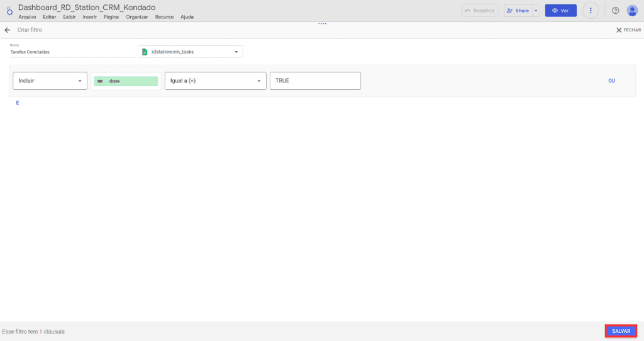Screen dimensions: 644x341
Task: Click the SALVAR button
Action: [x=621, y=331]
